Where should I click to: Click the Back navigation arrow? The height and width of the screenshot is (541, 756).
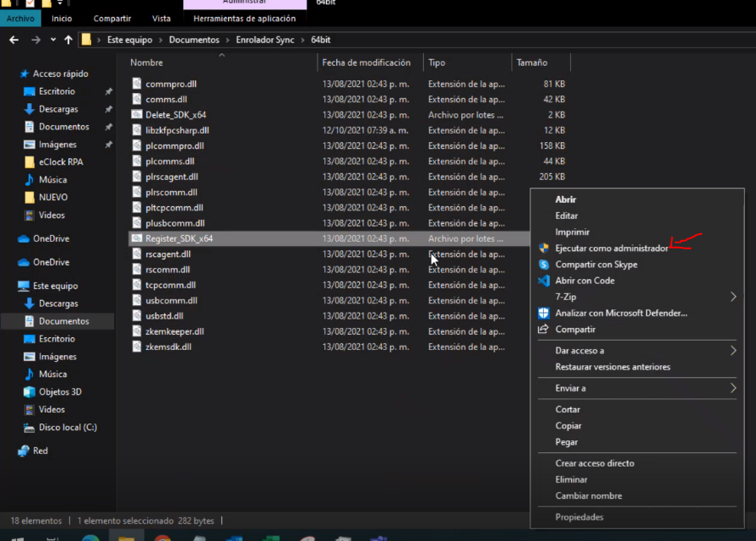(14, 40)
